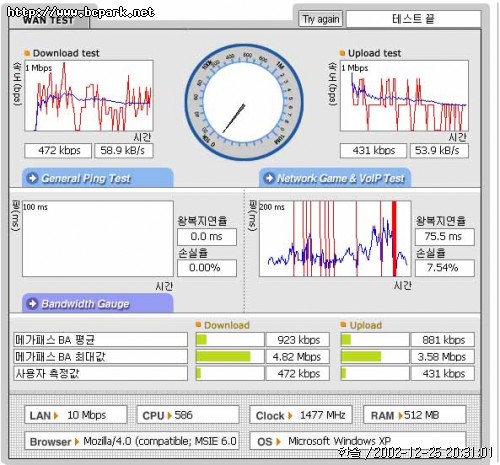The height and width of the screenshot is (465, 500).
Task: Click the General Ping Test arrow icon
Action: [x=33, y=178]
